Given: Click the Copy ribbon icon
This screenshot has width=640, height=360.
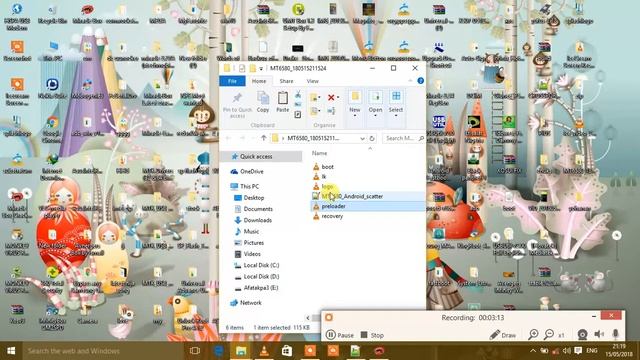Looking at the screenshot, I should click(263, 102).
